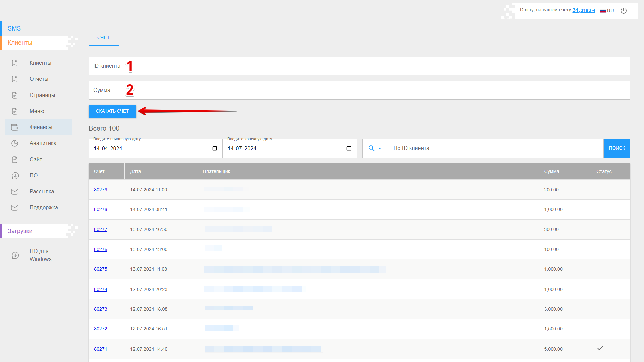The width and height of the screenshot is (644, 362).
Task: Click the Аналитика pie chart icon
Action: (15, 143)
